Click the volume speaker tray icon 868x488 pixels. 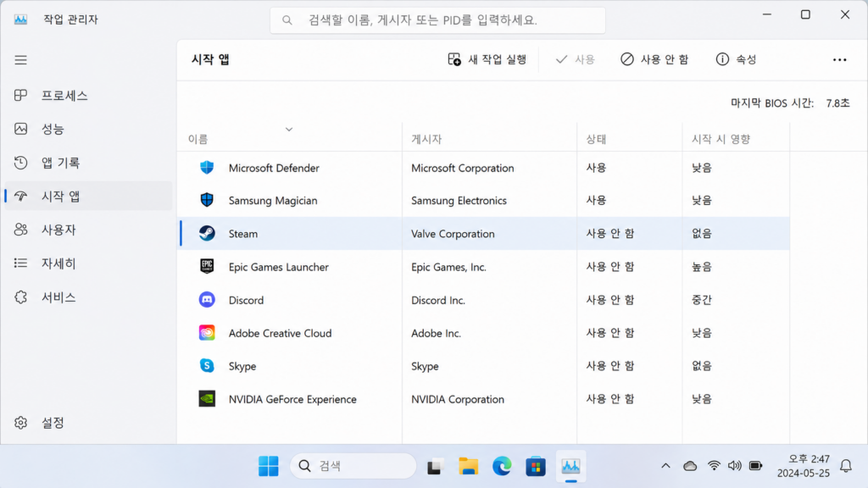point(735,466)
